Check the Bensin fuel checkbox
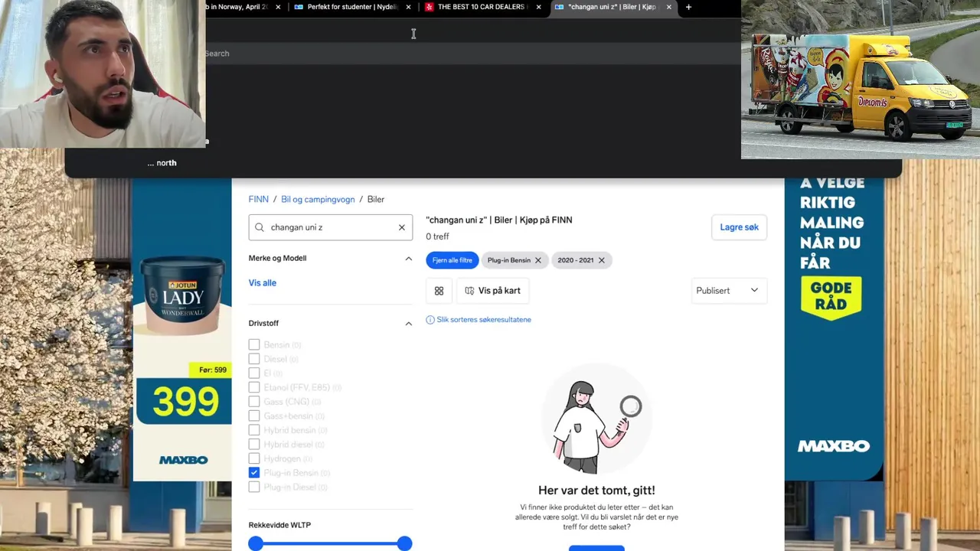Viewport: 980px width, 551px height. pyautogui.click(x=254, y=345)
